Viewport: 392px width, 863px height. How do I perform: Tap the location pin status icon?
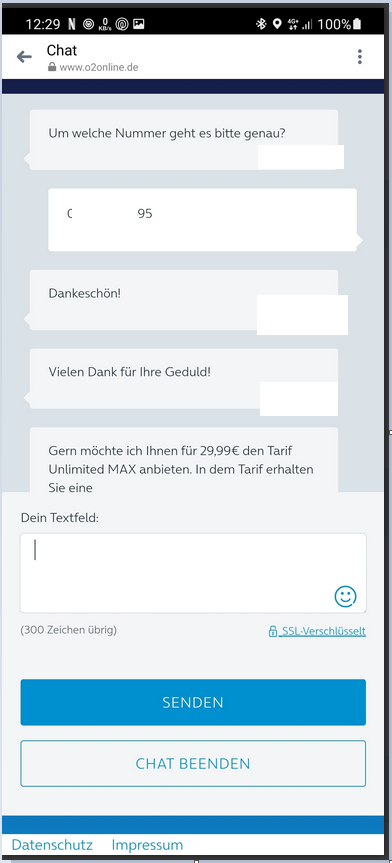click(277, 24)
